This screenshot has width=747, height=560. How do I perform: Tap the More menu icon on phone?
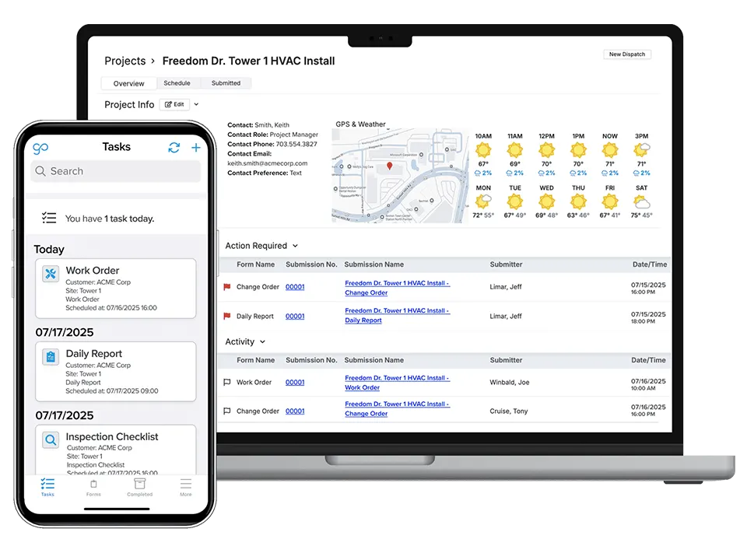tap(185, 487)
